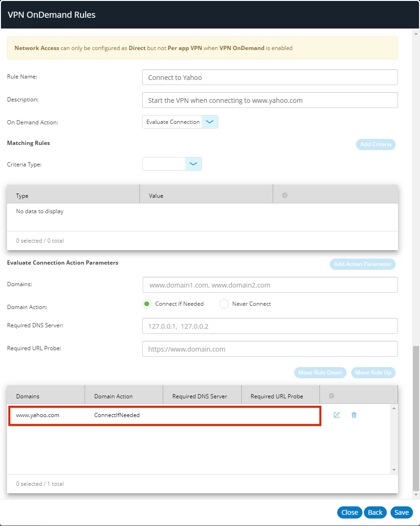The image size is (420, 526).
Task: Expand the On Demand Action dropdown
Action: (210, 122)
